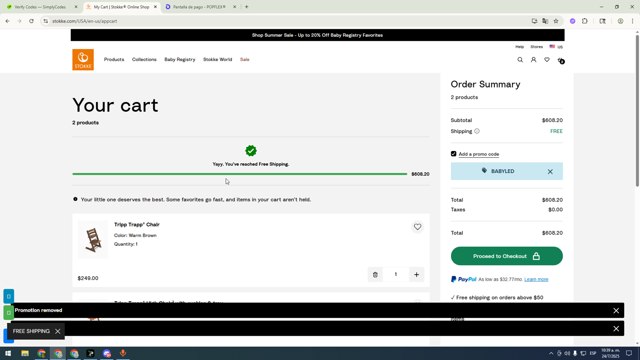Add Tripp Trapp Chair to wishlist heart
The image size is (640, 360).
(417, 227)
